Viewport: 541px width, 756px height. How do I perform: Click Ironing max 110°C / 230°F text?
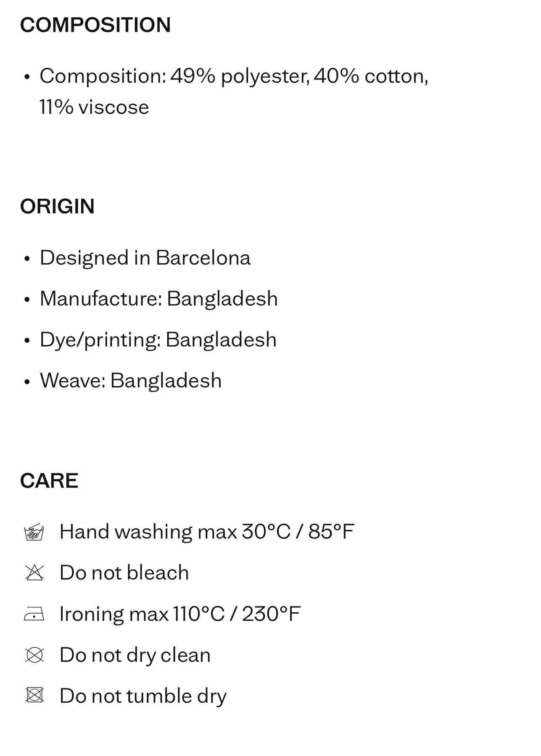tap(180, 614)
